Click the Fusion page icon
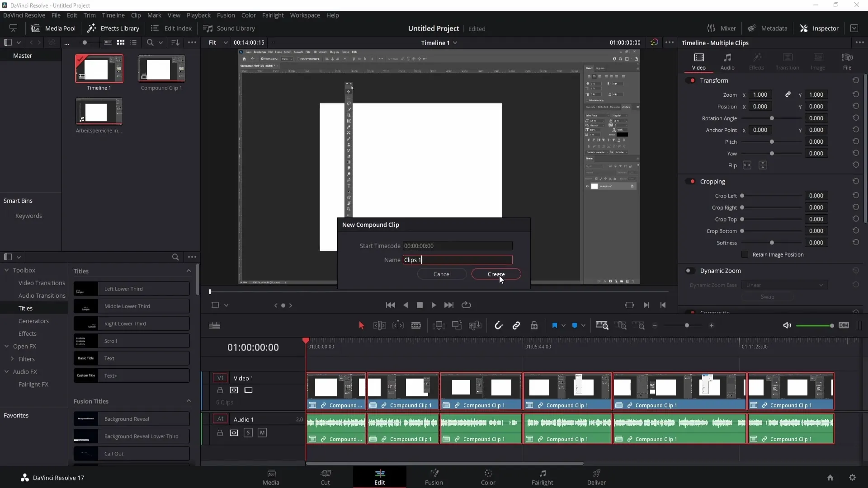Image resolution: width=868 pixels, height=488 pixels. pos(434,477)
